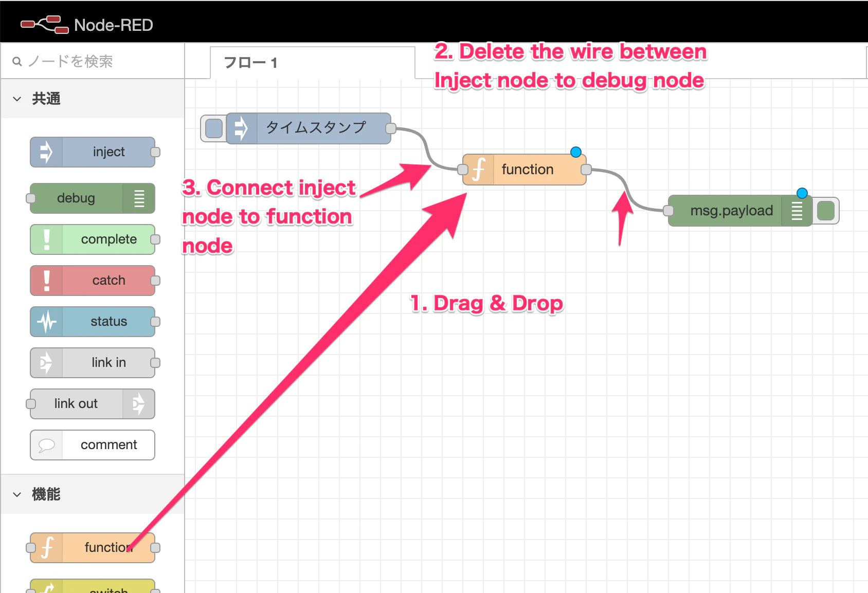Click the palette function node input port
The height and width of the screenshot is (593, 868).
click(x=31, y=548)
